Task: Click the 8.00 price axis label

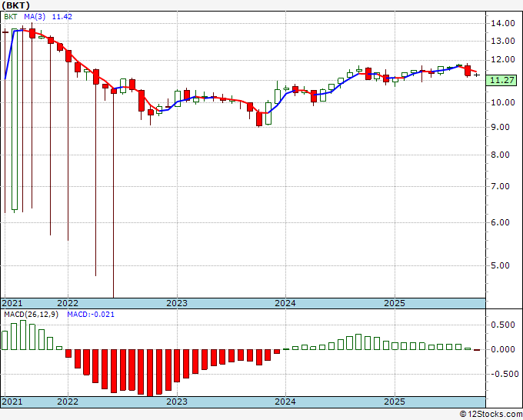Action: (x=501, y=155)
